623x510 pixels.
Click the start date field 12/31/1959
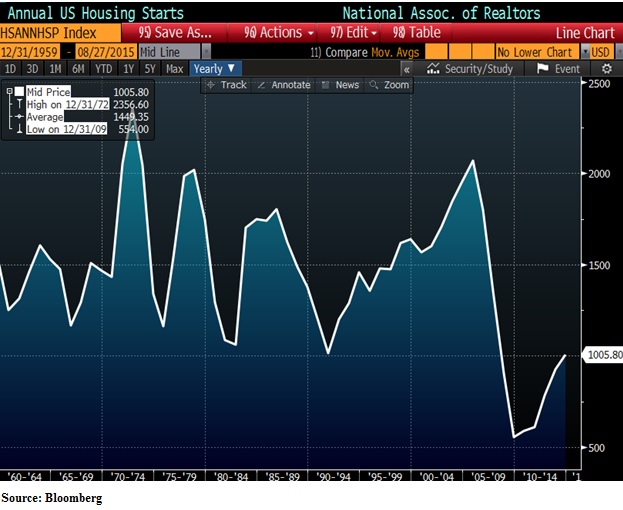point(30,51)
